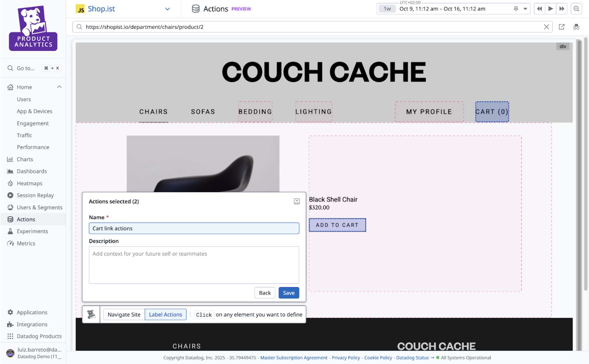The image size is (589, 364).
Task: Step time range backward
Action: coord(540,9)
